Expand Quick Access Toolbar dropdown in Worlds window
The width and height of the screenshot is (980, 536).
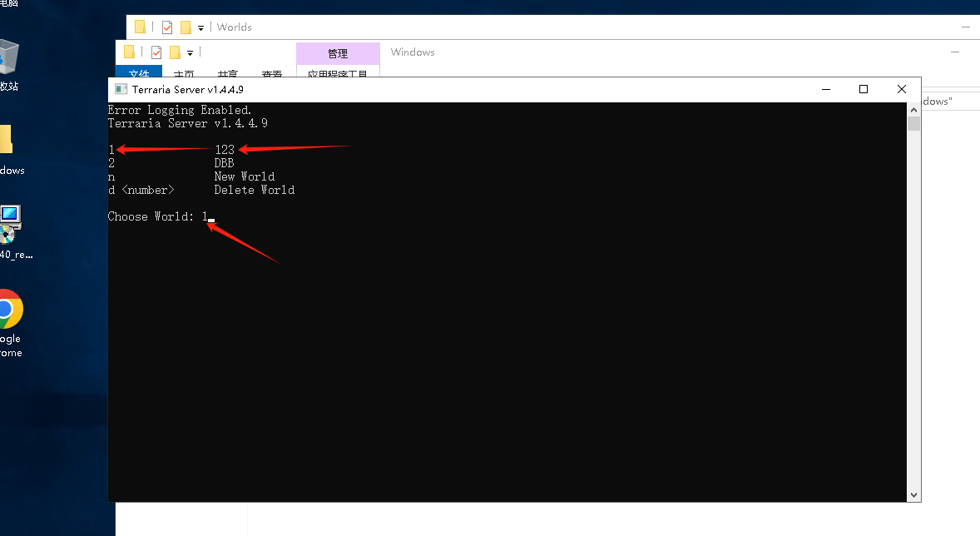200,28
